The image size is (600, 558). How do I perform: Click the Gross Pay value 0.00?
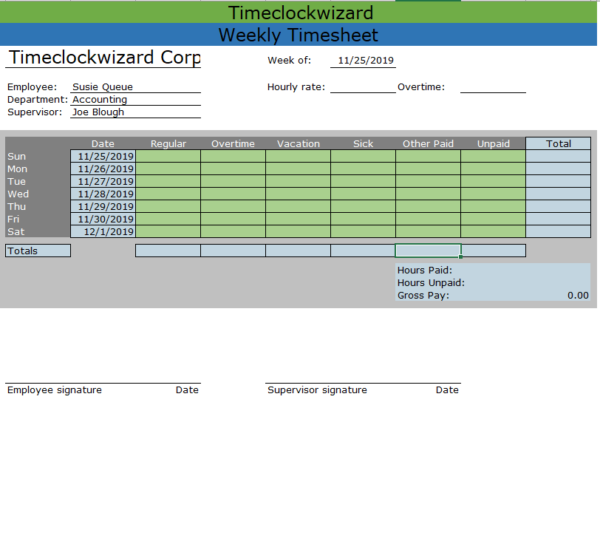click(x=578, y=295)
